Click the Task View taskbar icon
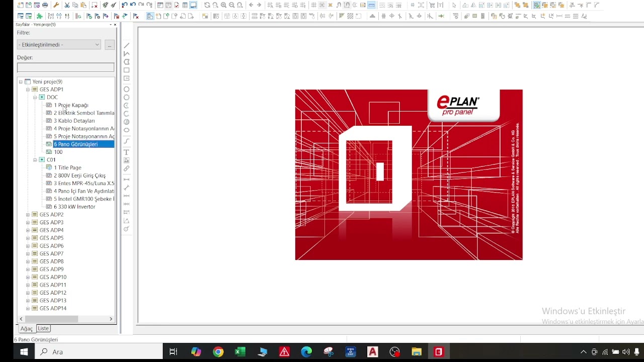Image resolution: width=644 pixels, height=362 pixels. [x=174, y=352]
